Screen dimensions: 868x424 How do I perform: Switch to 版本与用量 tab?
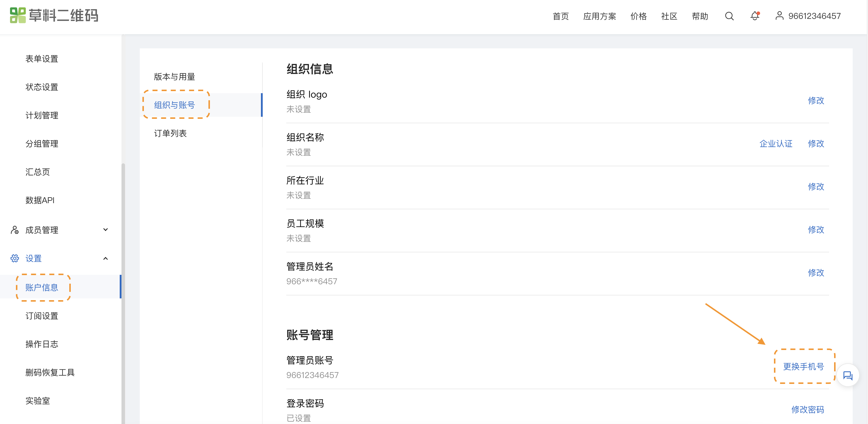pyautogui.click(x=175, y=77)
